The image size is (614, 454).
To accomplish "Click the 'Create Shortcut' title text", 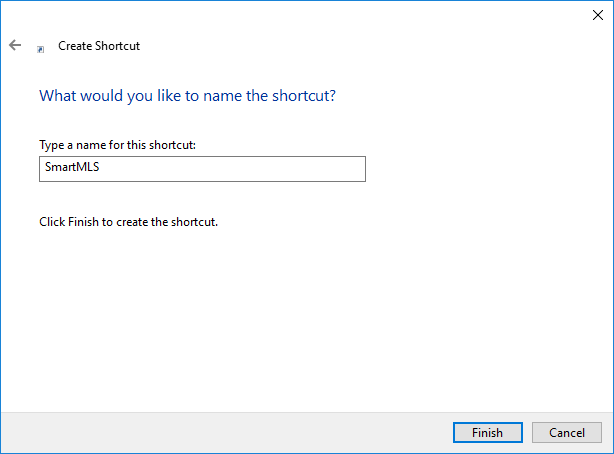I will click(x=99, y=46).
